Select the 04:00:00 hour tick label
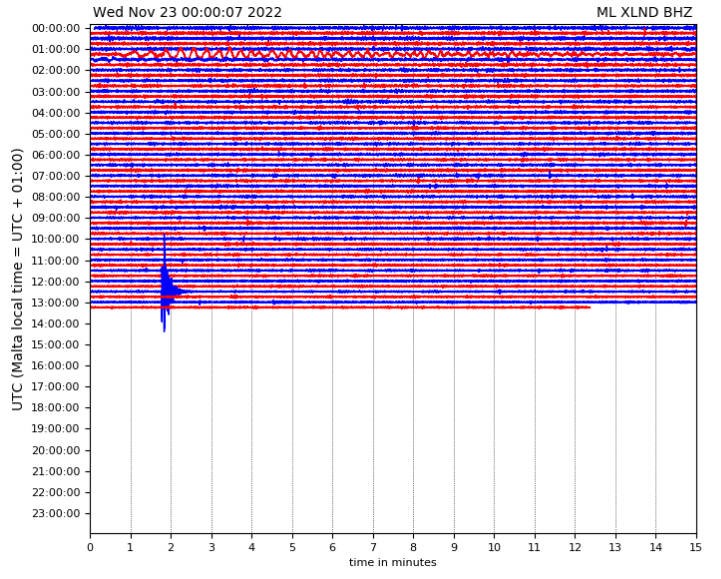721x579 pixels. click(56, 113)
